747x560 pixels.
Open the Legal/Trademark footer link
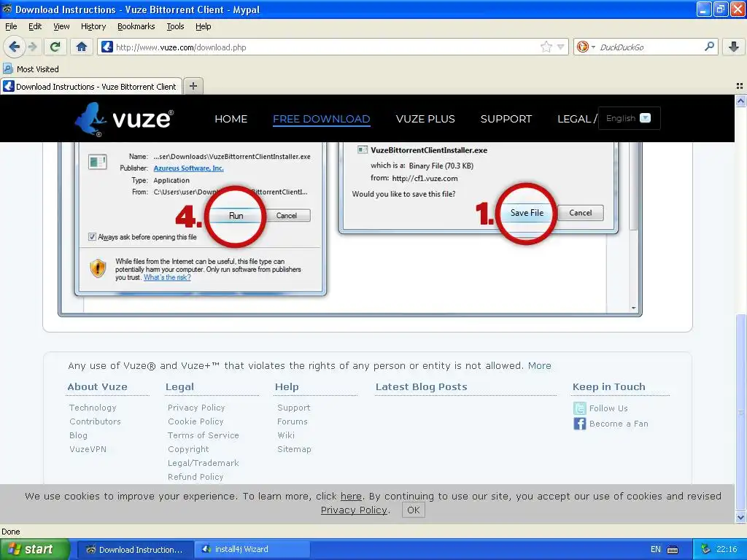tap(203, 463)
